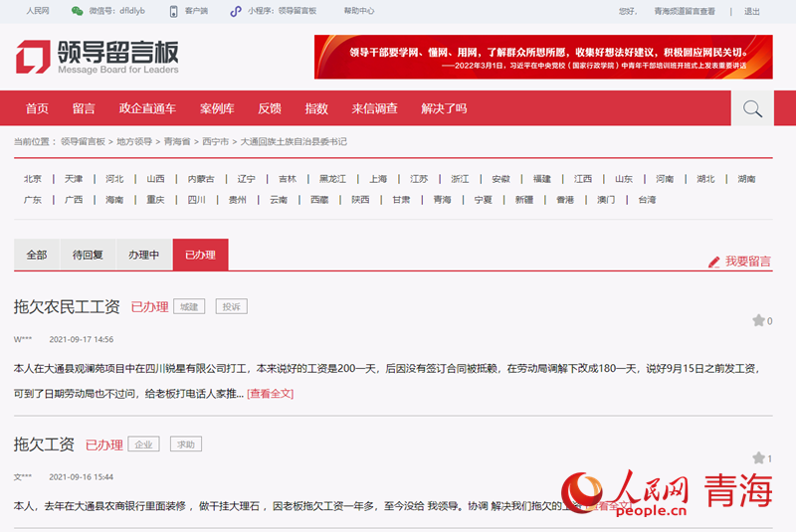Open 政企直通车 in the navigation menu

click(x=147, y=108)
